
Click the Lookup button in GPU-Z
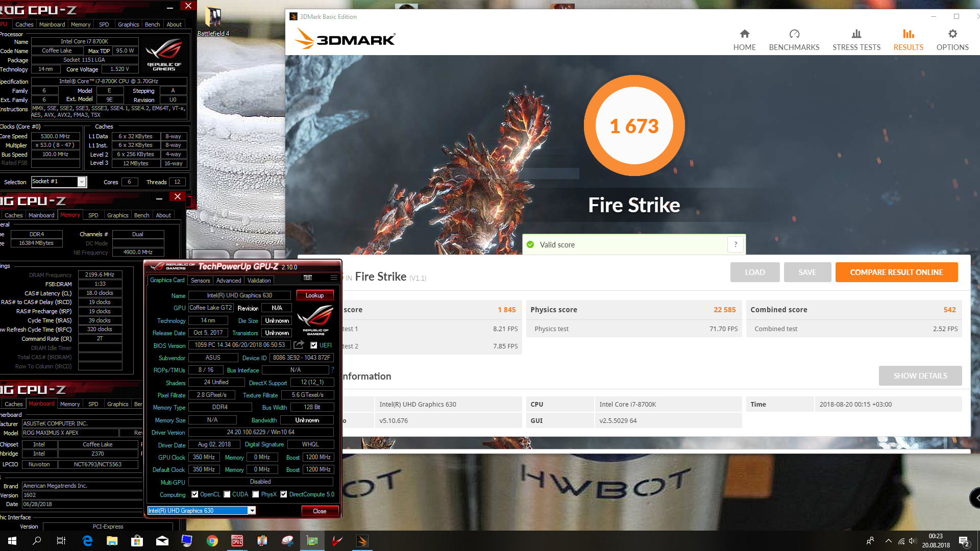(x=314, y=295)
